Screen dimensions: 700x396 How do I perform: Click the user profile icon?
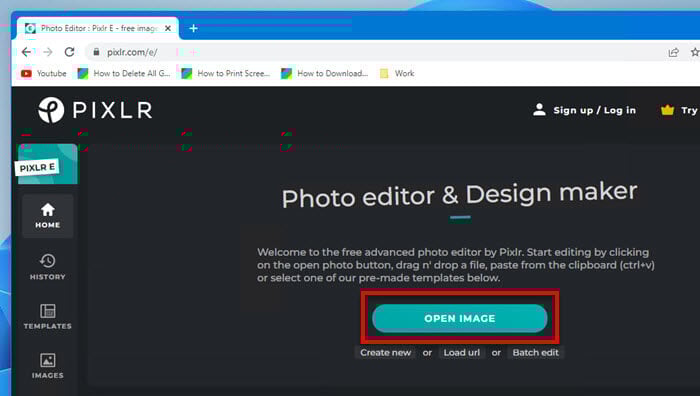pos(539,110)
